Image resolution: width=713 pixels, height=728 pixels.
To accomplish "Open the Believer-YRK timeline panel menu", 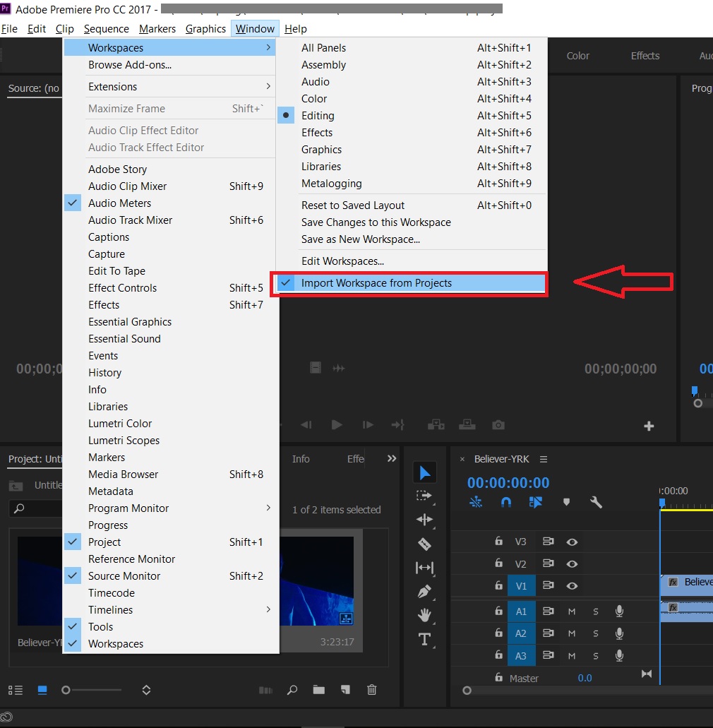I will [x=544, y=459].
